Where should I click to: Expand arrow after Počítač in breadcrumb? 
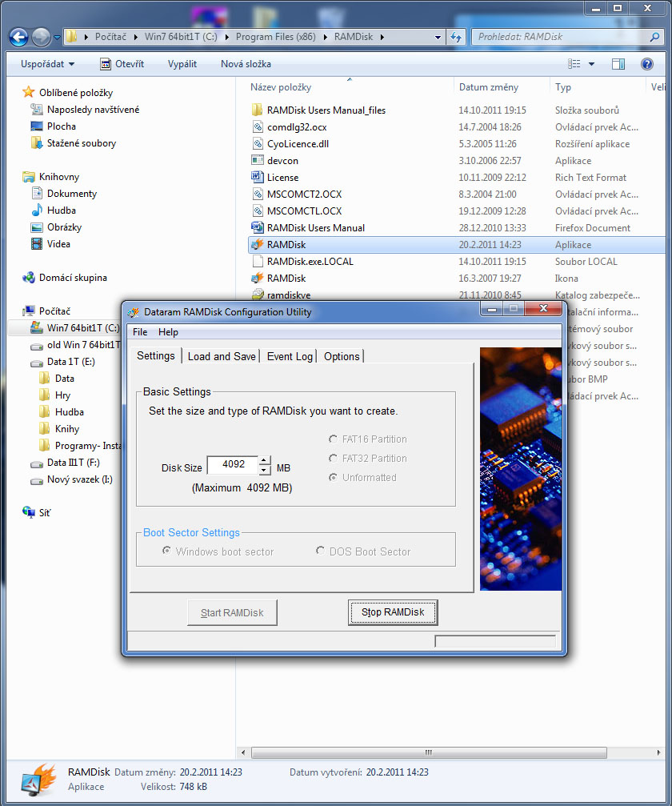point(136,37)
